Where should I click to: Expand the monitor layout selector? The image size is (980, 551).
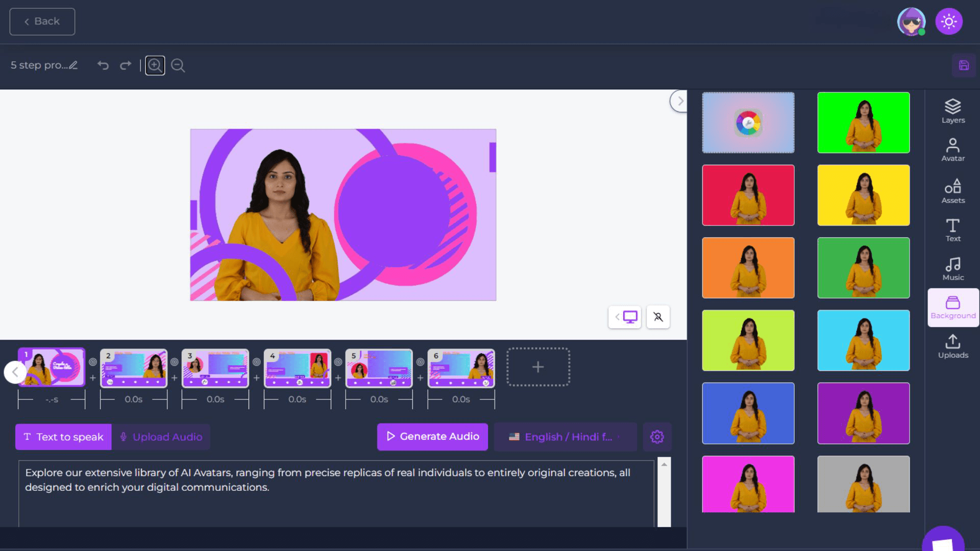(x=625, y=317)
